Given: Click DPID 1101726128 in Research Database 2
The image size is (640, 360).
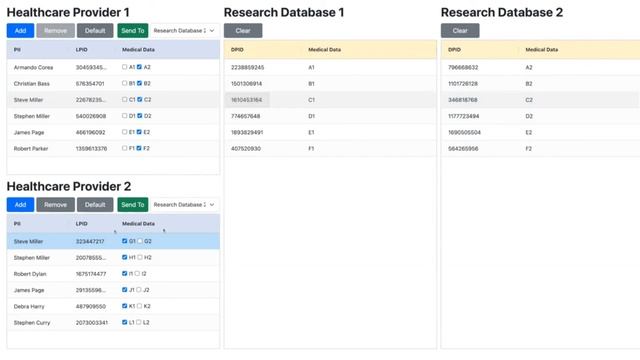Looking at the screenshot, I should pyautogui.click(x=463, y=84).
